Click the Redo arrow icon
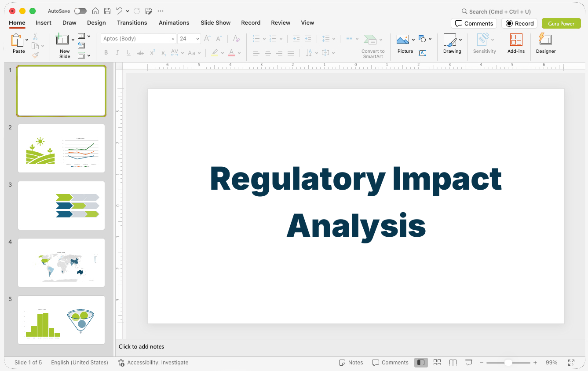The image size is (588, 371). pos(136,11)
